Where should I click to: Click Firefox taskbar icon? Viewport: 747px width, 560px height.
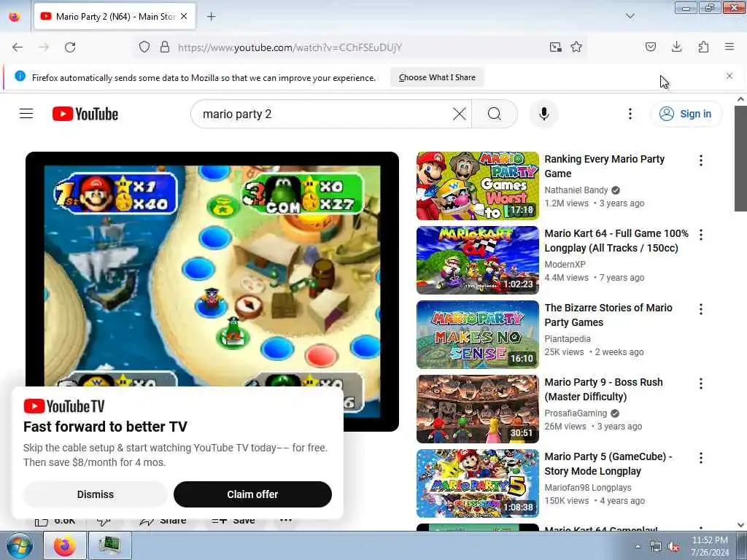click(x=65, y=545)
